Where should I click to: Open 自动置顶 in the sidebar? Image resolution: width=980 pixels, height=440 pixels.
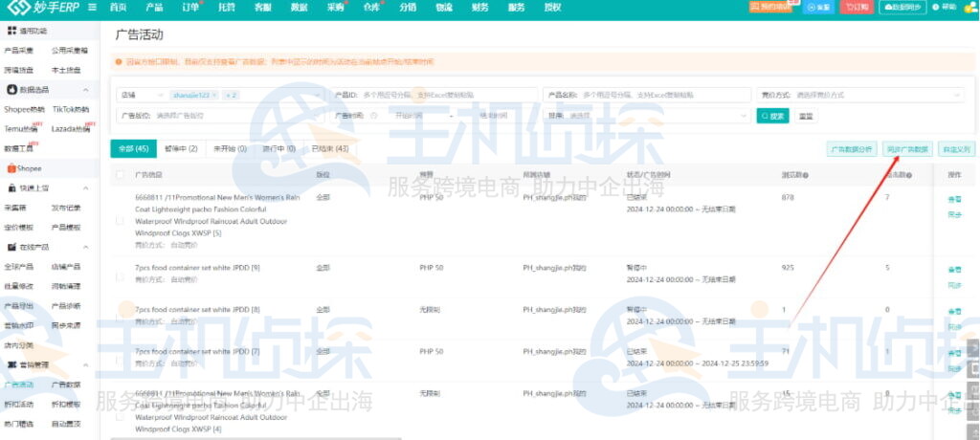tap(66, 425)
